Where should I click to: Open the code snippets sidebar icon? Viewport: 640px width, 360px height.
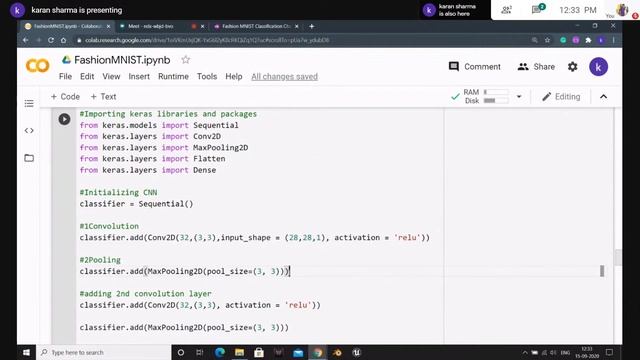coord(29,131)
